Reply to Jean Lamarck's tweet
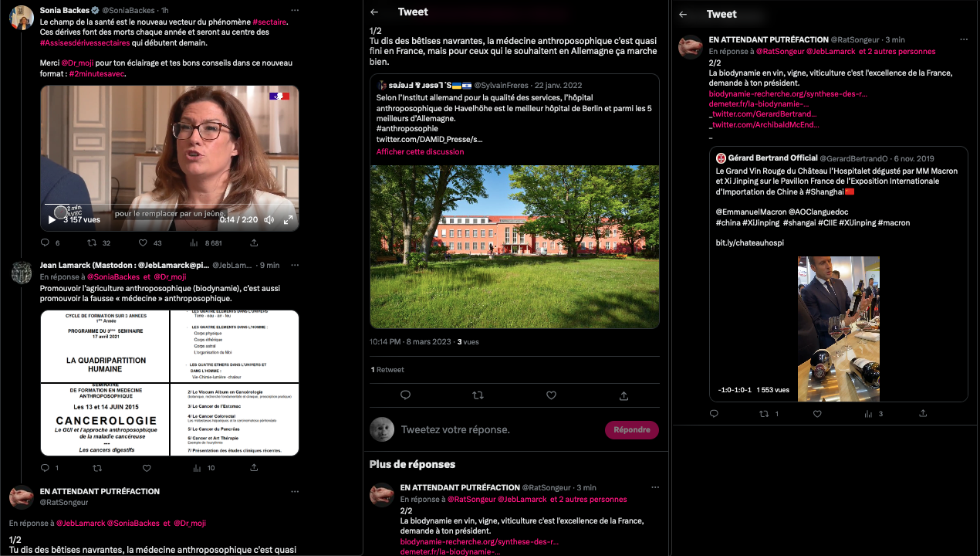Viewport: 980px width, 556px height. [x=45, y=468]
